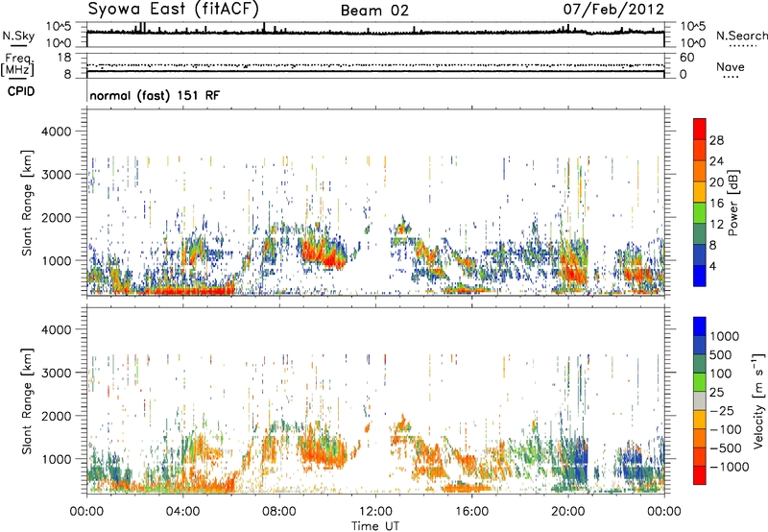Image resolution: width=768 pixels, height=532 pixels.
Task: Select the 'normal (fast) 151 RF' mode text
Action: coord(155,95)
